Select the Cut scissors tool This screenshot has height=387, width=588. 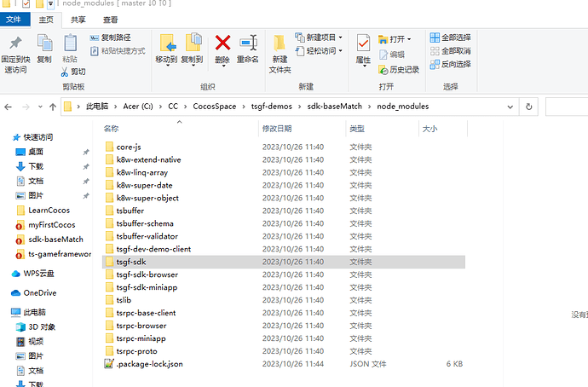pos(73,72)
